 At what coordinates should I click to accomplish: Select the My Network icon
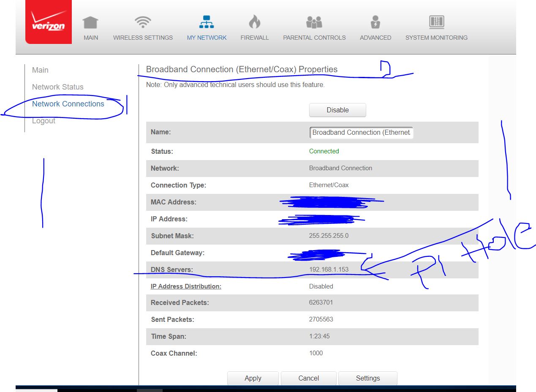click(207, 22)
